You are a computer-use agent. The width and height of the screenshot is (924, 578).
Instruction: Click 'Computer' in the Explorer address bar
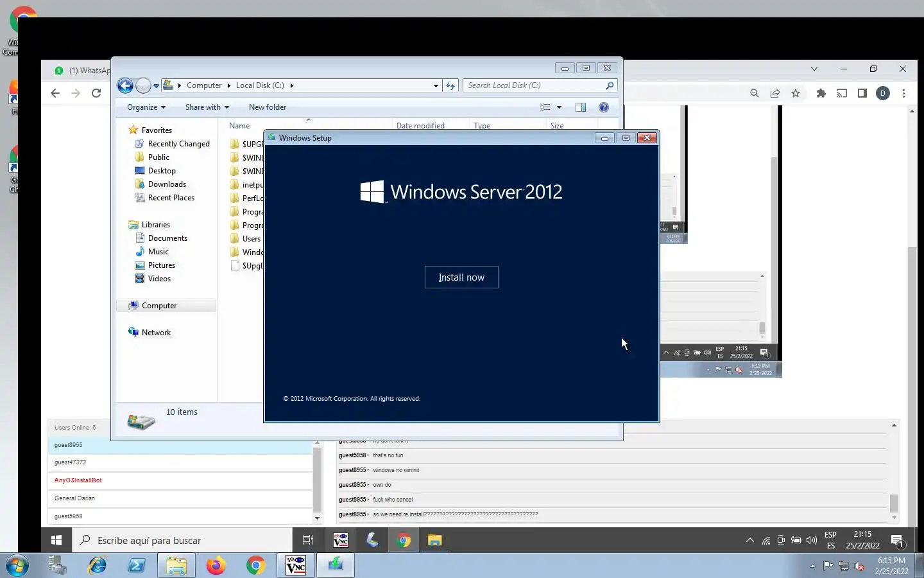204,85
